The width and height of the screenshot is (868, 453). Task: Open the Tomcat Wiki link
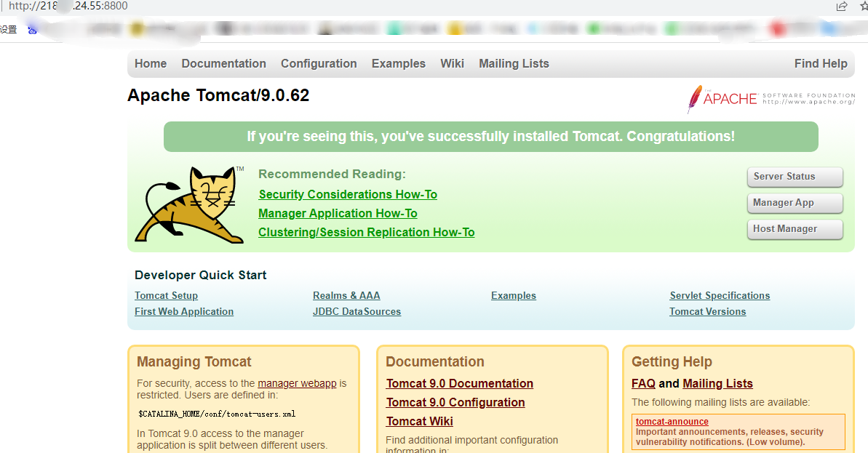click(420, 422)
